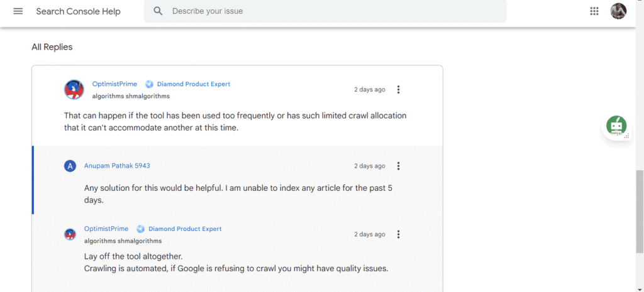Open Anupam Pathak 5943's profile
644x292 pixels.
(x=117, y=166)
